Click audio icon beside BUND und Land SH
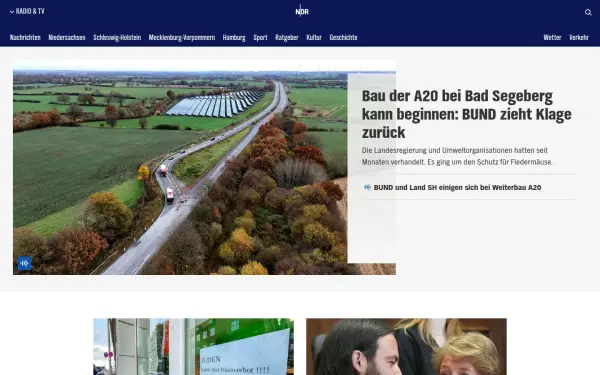This screenshot has width=600, height=375. 367,187
